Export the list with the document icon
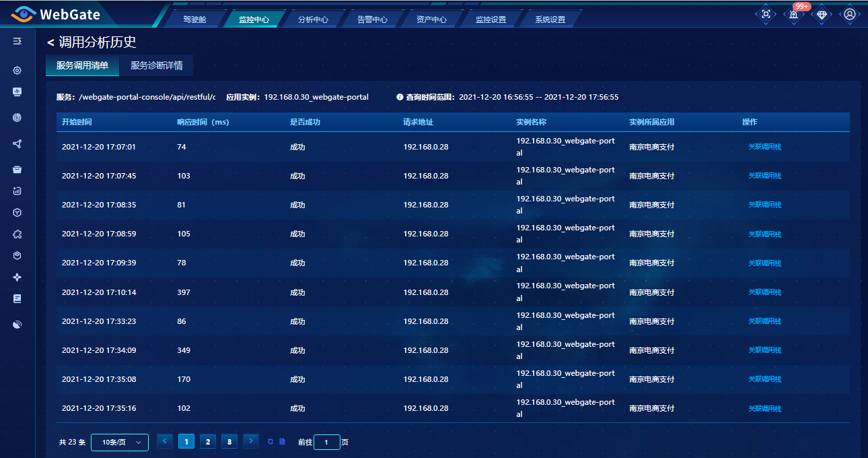The width and height of the screenshot is (868, 458). click(x=283, y=442)
